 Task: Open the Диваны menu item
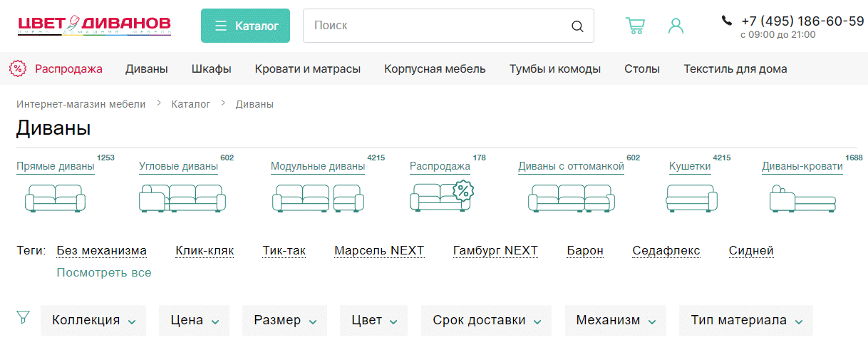coord(147,69)
